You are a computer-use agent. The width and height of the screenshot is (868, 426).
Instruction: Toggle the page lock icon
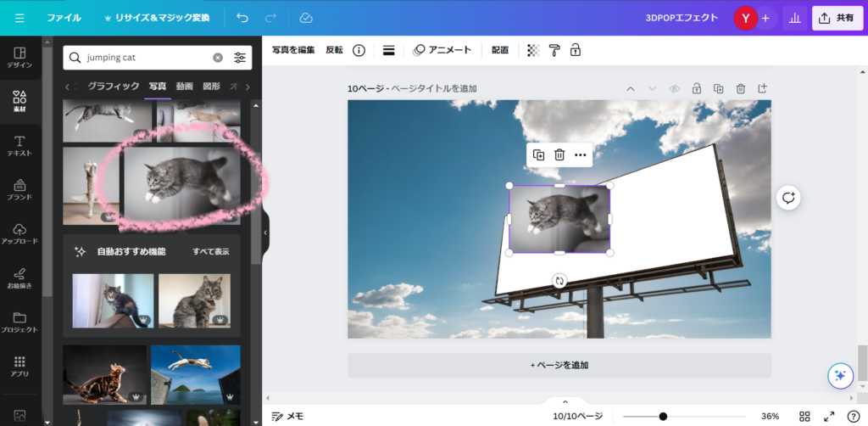(x=697, y=88)
